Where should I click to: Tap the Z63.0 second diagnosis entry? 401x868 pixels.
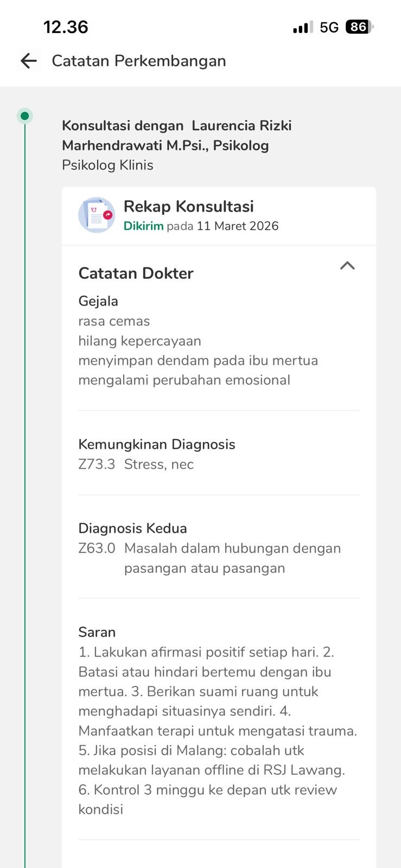209,558
